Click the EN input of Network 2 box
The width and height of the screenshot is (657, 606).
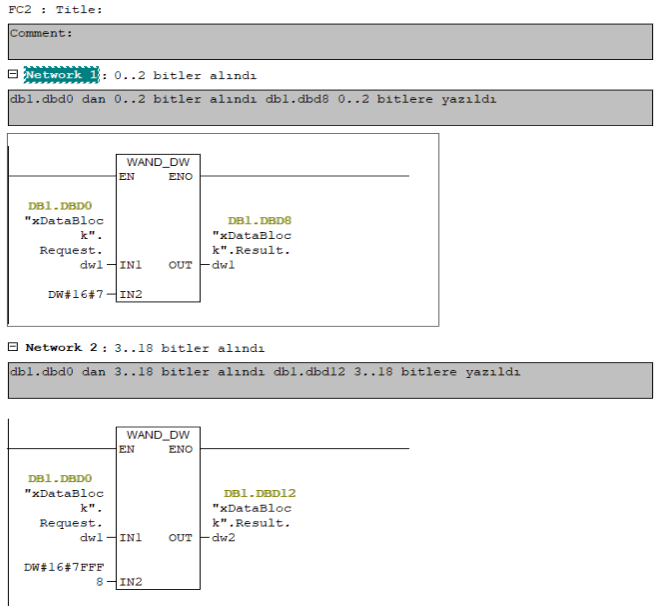(127, 449)
